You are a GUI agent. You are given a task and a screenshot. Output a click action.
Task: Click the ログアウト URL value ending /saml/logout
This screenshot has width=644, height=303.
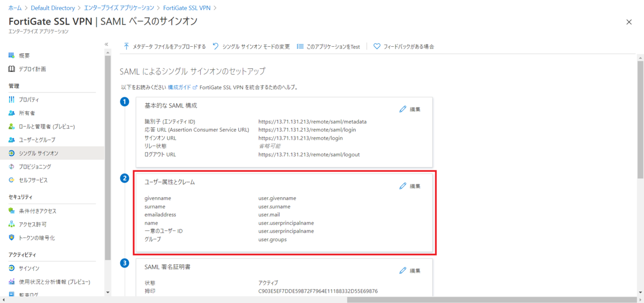(x=309, y=154)
